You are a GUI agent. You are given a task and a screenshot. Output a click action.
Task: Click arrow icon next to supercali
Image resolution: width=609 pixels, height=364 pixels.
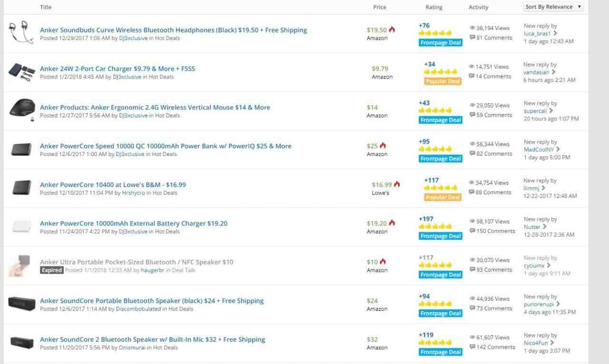click(551, 111)
